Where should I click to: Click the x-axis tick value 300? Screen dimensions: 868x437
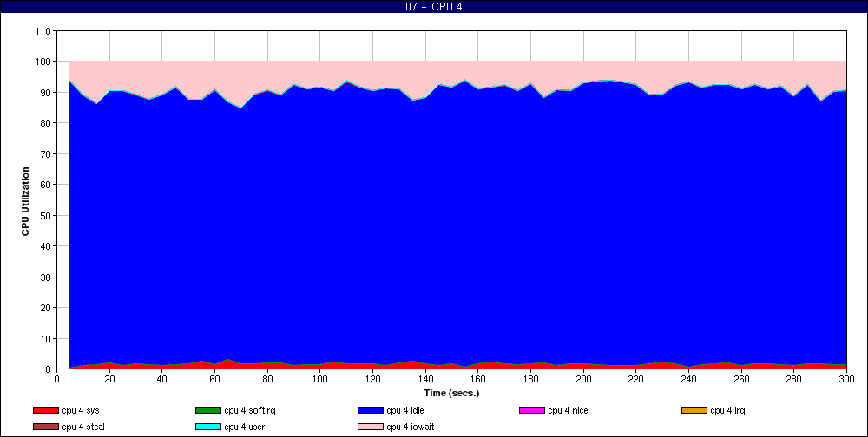(846, 379)
